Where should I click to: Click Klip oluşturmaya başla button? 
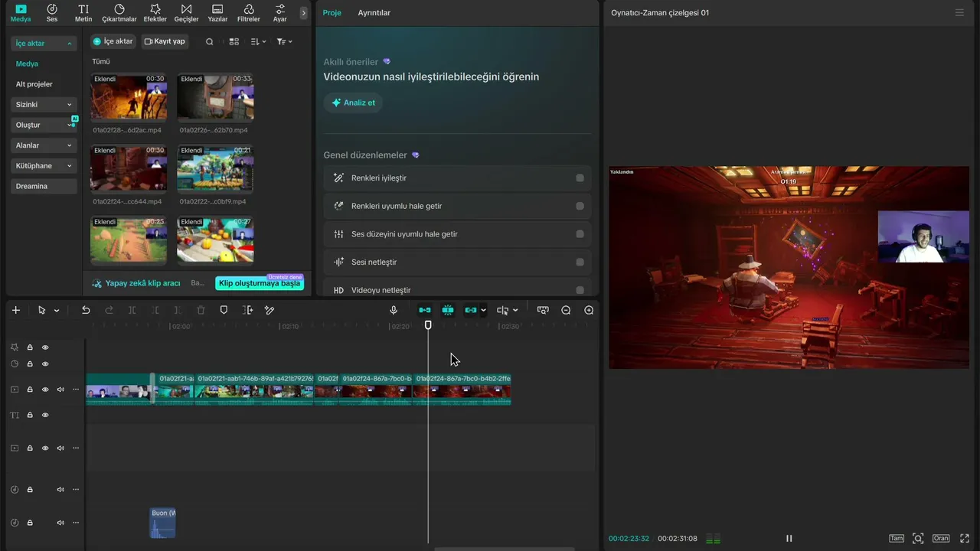[x=260, y=283]
